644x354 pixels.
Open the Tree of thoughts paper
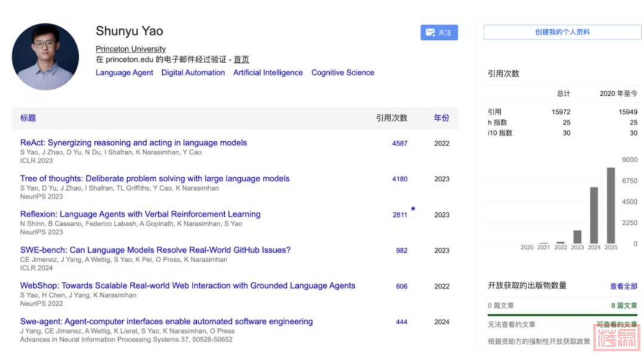(x=154, y=179)
